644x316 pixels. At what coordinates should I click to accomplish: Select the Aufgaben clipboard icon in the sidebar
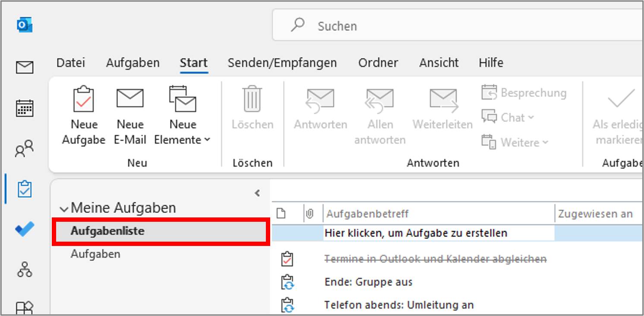25,189
